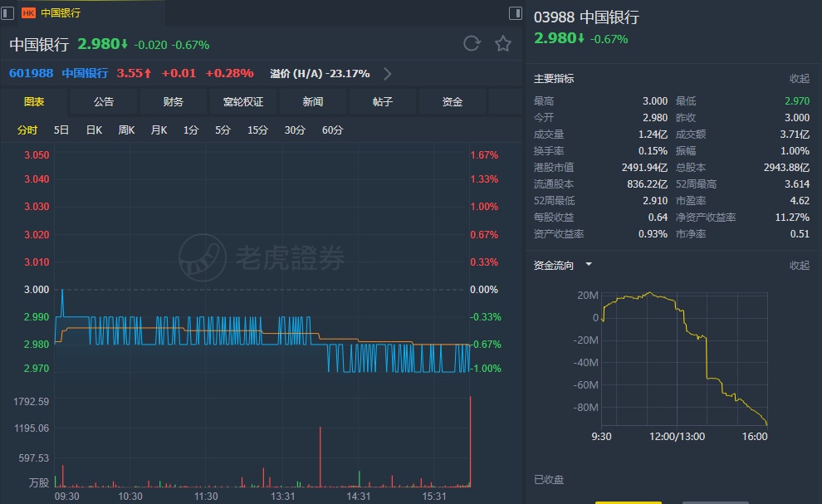Open the 公告 tab

click(x=104, y=102)
